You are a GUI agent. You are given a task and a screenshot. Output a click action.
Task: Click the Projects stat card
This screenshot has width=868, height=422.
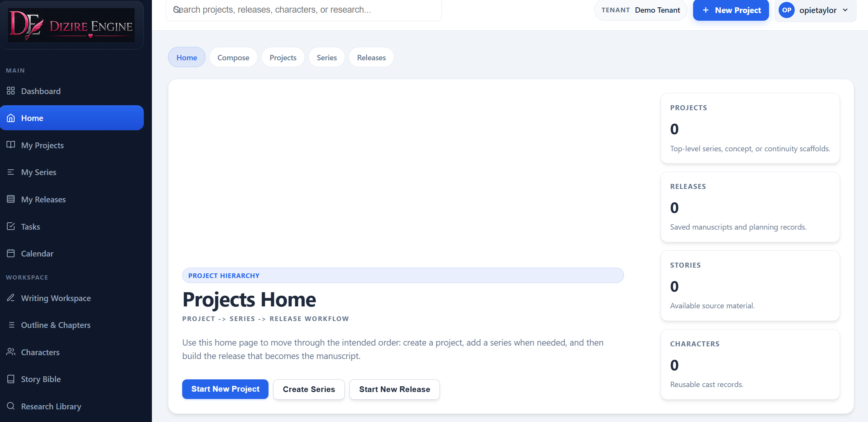click(x=750, y=128)
